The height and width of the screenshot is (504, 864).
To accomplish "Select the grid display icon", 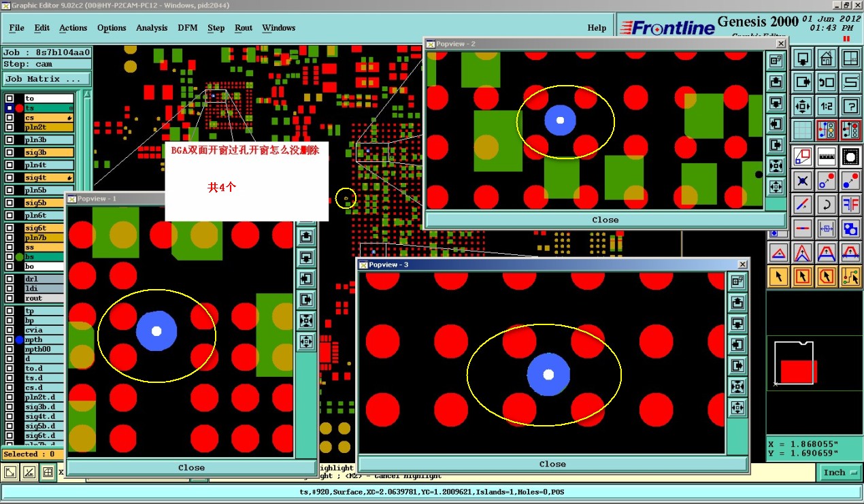I will (803, 129).
